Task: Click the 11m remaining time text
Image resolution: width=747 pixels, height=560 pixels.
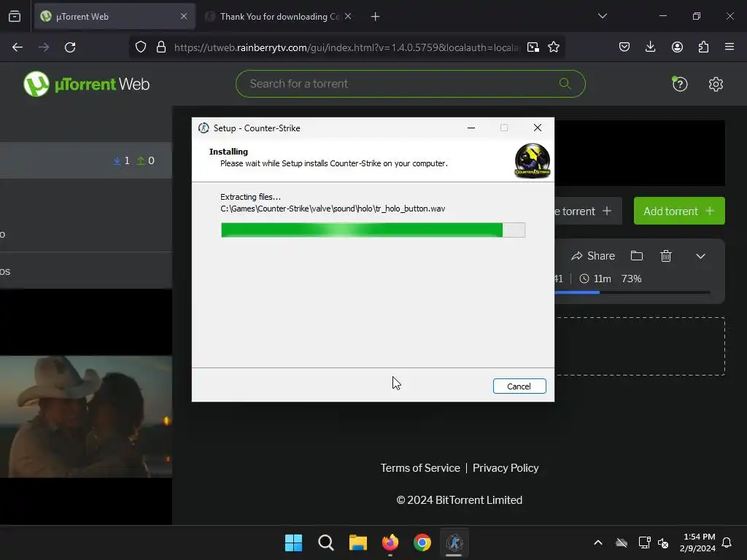Action: tap(602, 279)
